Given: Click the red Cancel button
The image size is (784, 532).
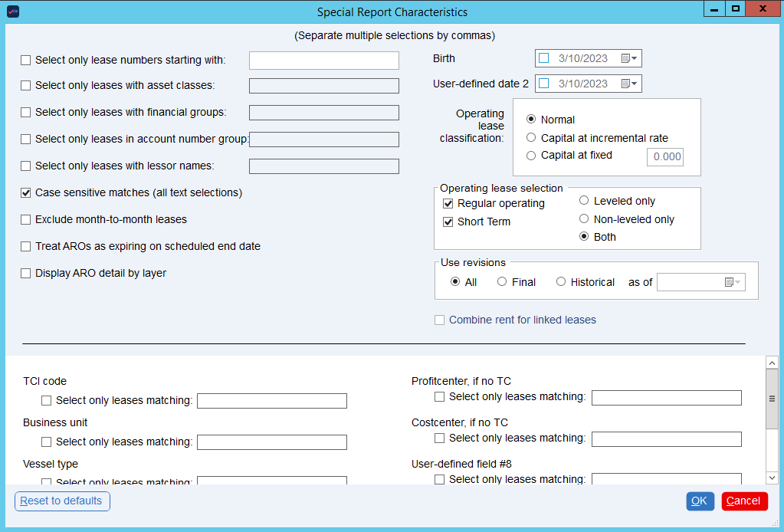Looking at the screenshot, I should click(744, 501).
